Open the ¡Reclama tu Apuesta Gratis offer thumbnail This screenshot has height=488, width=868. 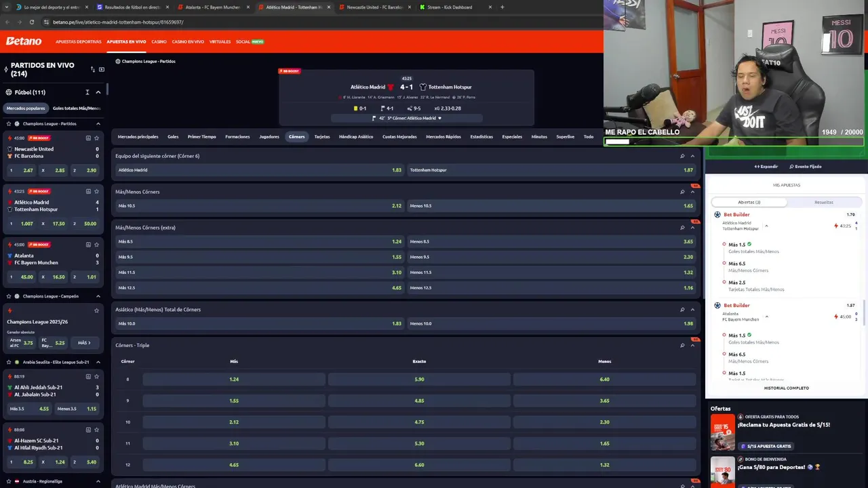click(x=722, y=432)
